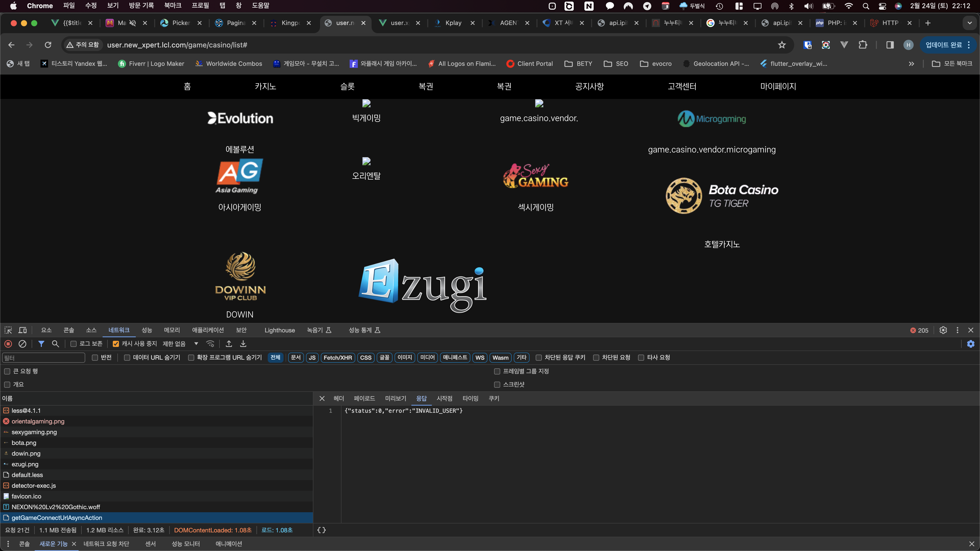Enable the 차단된 응답 쿠키 checkbox
980x551 pixels.
[539, 357]
